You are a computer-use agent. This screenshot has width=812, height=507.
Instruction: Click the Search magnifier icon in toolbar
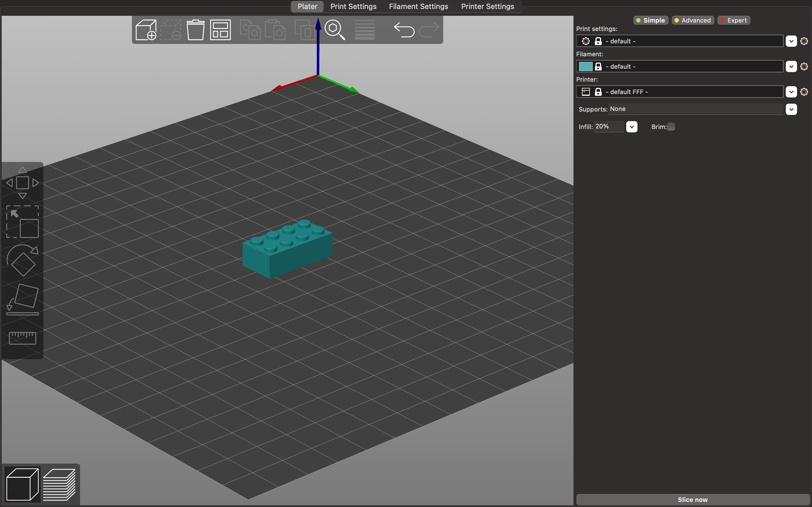pyautogui.click(x=335, y=30)
